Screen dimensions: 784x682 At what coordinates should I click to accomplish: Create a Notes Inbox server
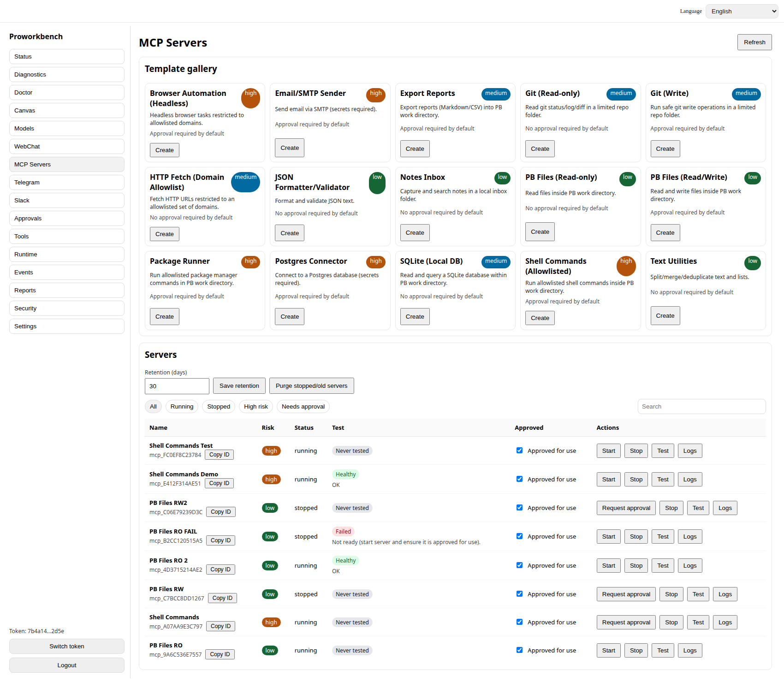click(415, 232)
